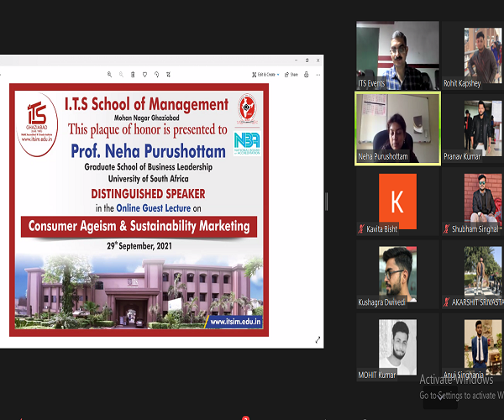Select Shubham Singhal participant tile
The width and height of the screenshot is (504, 420).
[x=473, y=201]
